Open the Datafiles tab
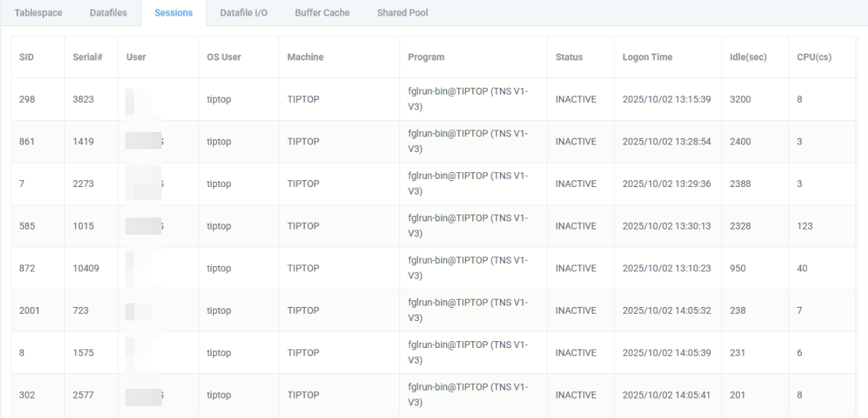Viewport: 868px width, 418px height. click(x=108, y=13)
